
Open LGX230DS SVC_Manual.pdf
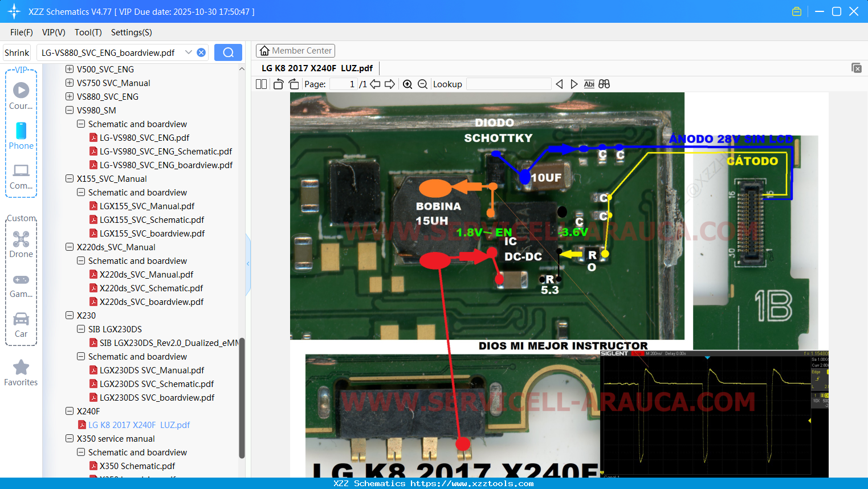coord(146,370)
